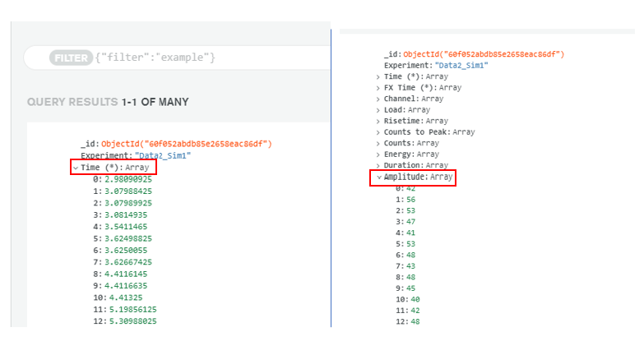Expand the Load array field
644x355 pixels.
click(378, 109)
